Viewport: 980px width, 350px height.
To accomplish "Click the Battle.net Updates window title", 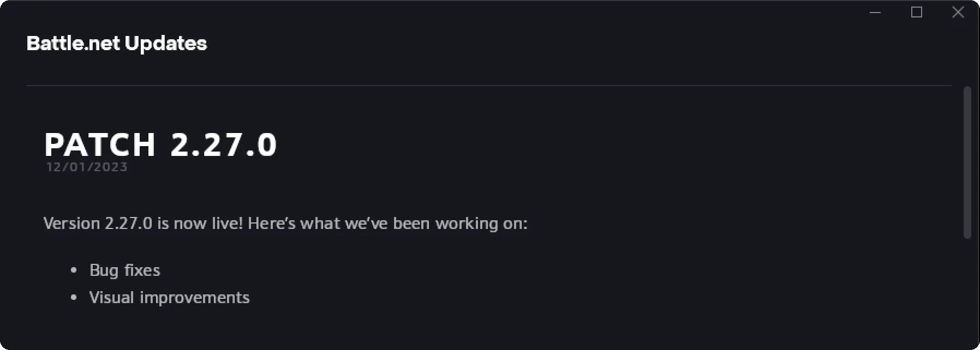I will tap(117, 44).
